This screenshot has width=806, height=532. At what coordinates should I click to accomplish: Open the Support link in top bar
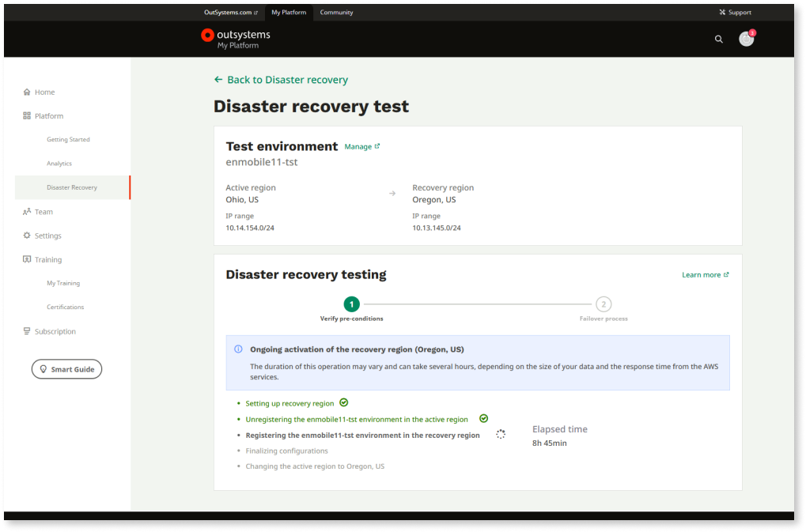pos(735,13)
